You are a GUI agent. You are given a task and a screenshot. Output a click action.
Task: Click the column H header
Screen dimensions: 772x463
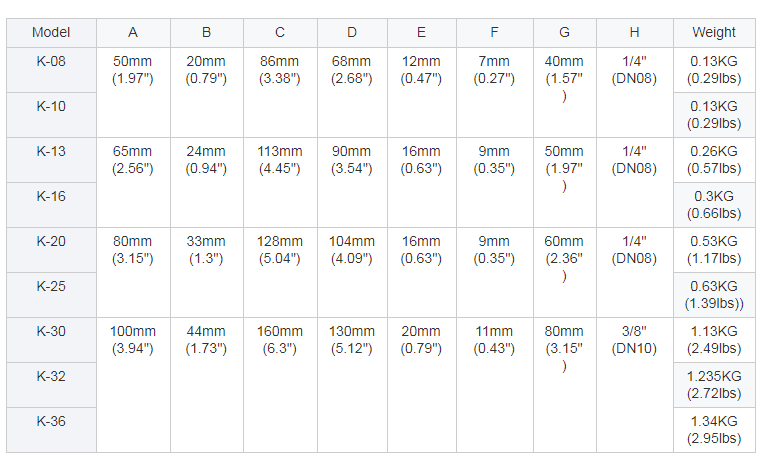pos(634,32)
